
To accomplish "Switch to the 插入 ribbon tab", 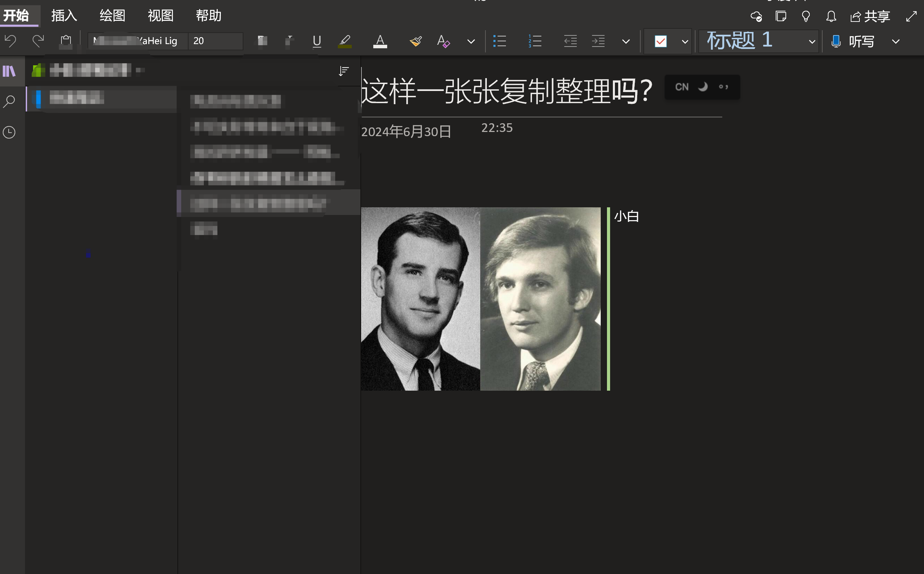I will coord(64,16).
